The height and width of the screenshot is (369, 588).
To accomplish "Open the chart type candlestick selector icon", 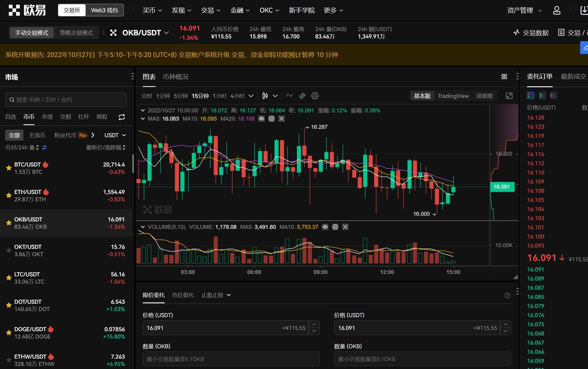I will point(265,95).
